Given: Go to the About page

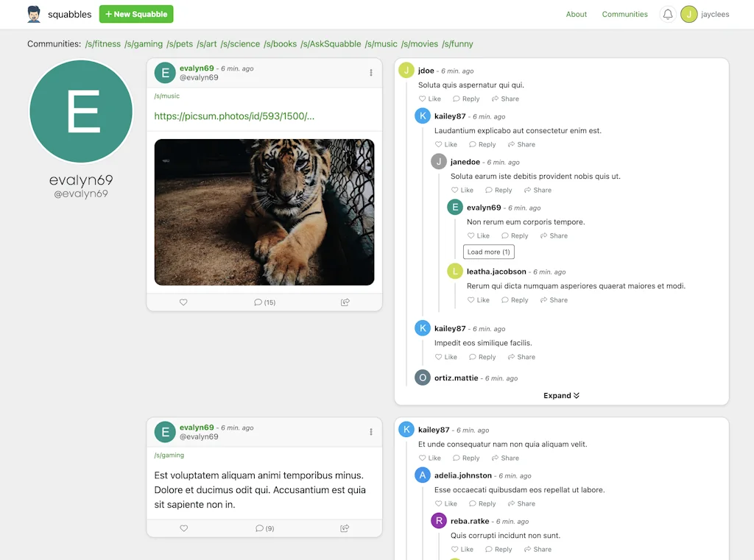Looking at the screenshot, I should click(x=577, y=14).
